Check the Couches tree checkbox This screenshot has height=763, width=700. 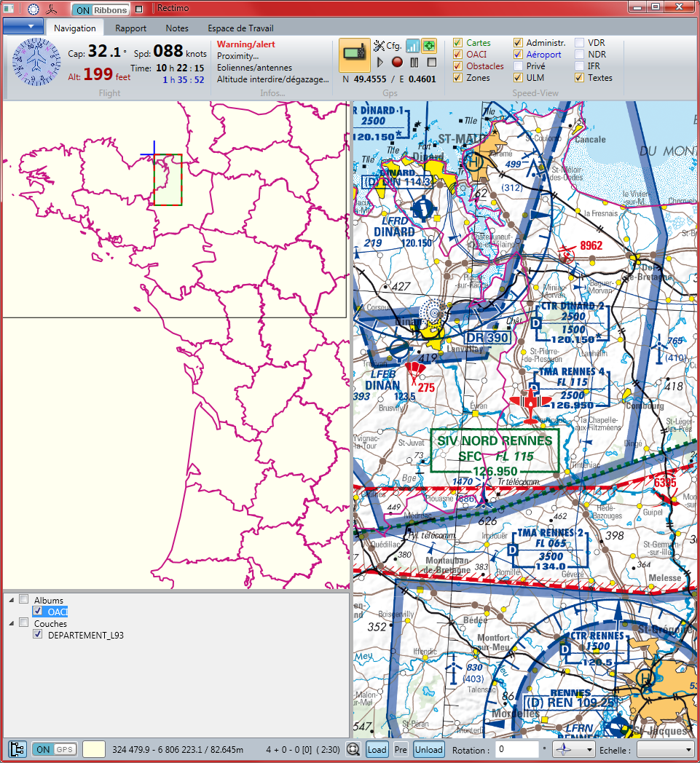(x=24, y=622)
